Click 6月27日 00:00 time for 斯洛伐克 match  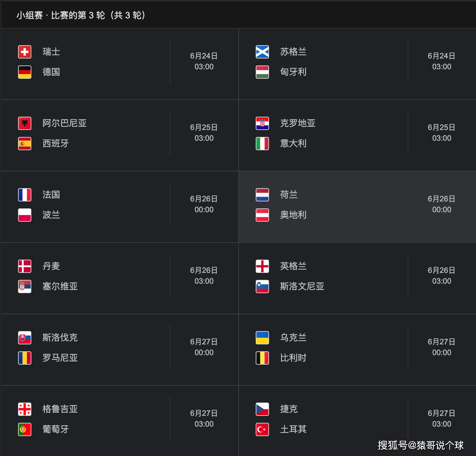pyautogui.click(x=204, y=347)
